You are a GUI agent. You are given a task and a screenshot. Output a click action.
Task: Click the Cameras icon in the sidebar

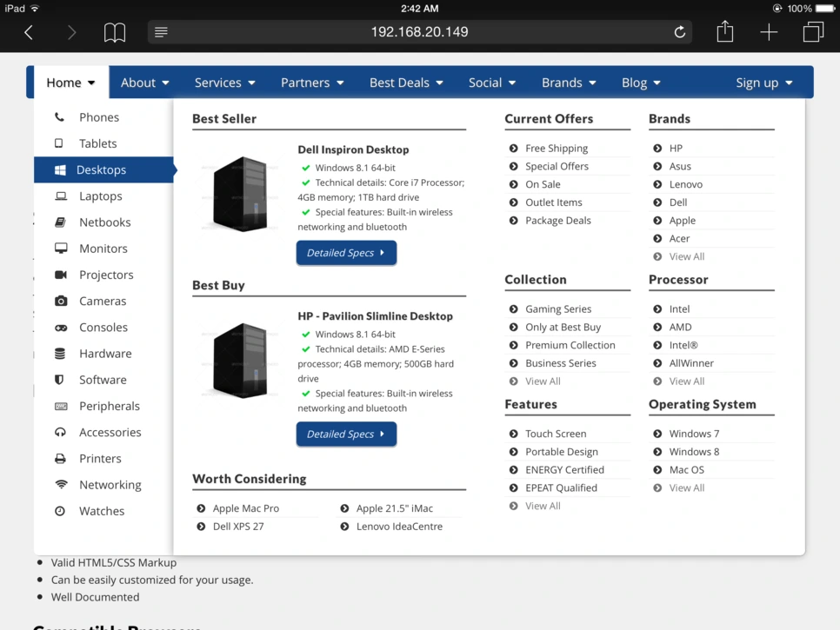[x=61, y=301]
